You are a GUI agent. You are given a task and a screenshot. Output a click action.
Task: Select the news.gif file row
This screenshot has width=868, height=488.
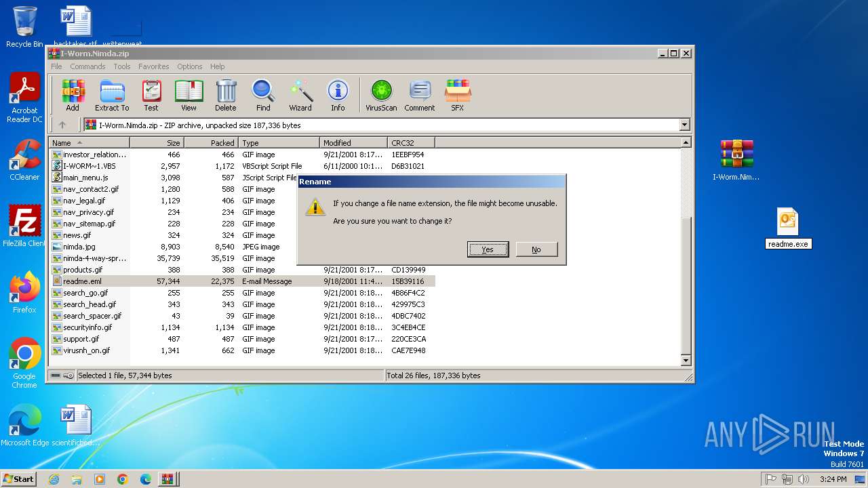click(242, 235)
